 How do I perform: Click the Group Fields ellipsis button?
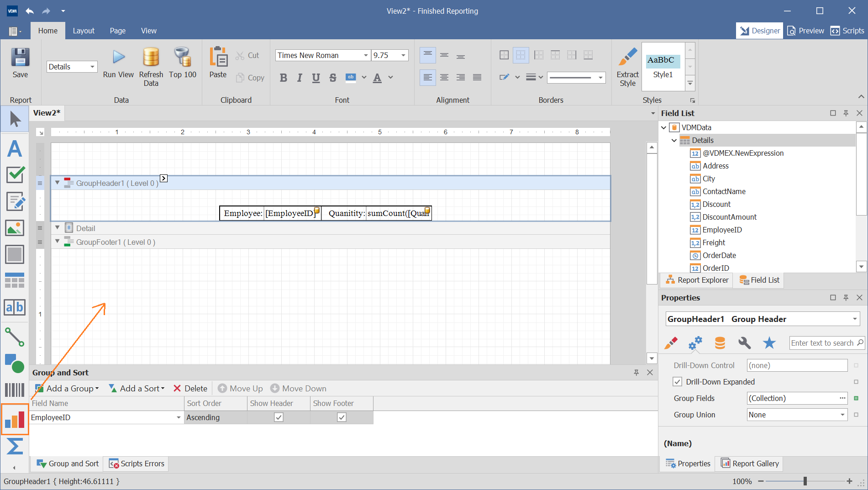pos(842,398)
